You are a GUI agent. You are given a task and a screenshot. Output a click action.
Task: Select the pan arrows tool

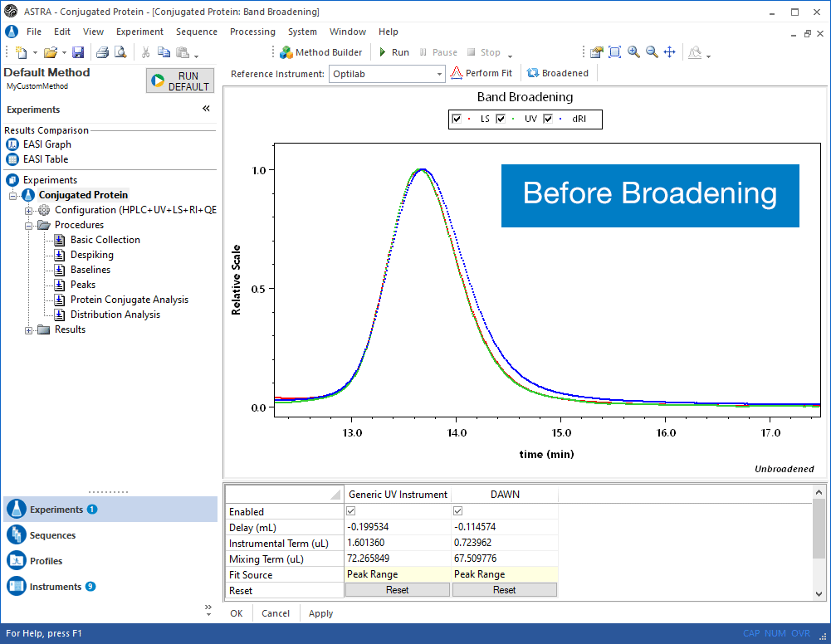(x=670, y=52)
